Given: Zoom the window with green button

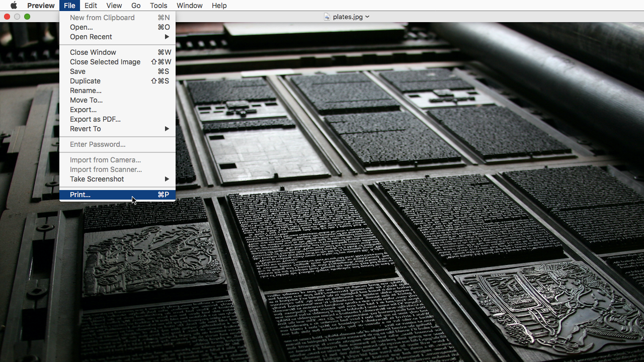Looking at the screenshot, I should [x=27, y=17].
